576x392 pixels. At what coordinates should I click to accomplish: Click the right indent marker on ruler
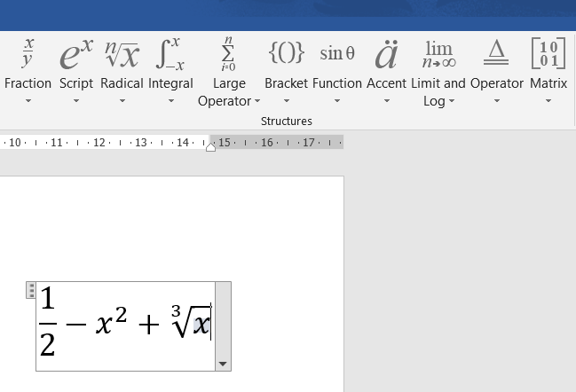210,146
